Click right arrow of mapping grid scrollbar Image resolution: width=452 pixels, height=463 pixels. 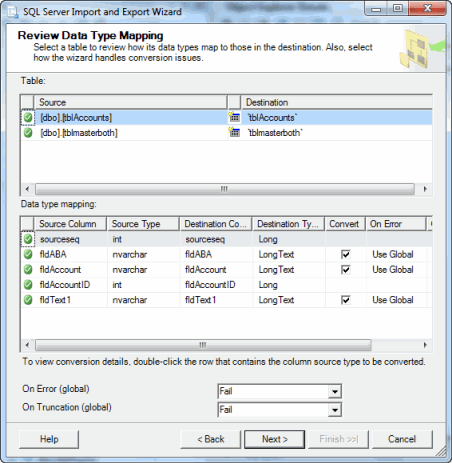[425, 345]
